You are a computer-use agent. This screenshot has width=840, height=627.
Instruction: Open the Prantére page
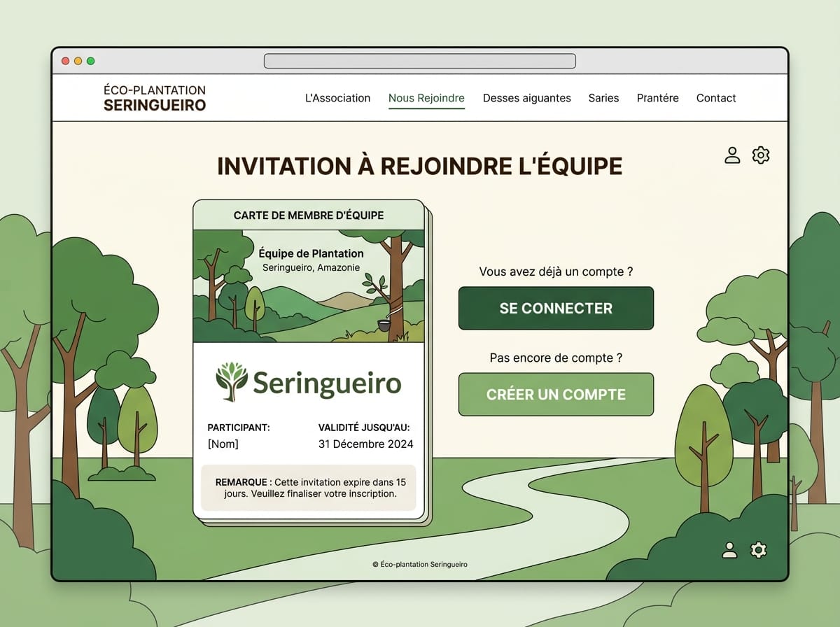click(x=657, y=98)
